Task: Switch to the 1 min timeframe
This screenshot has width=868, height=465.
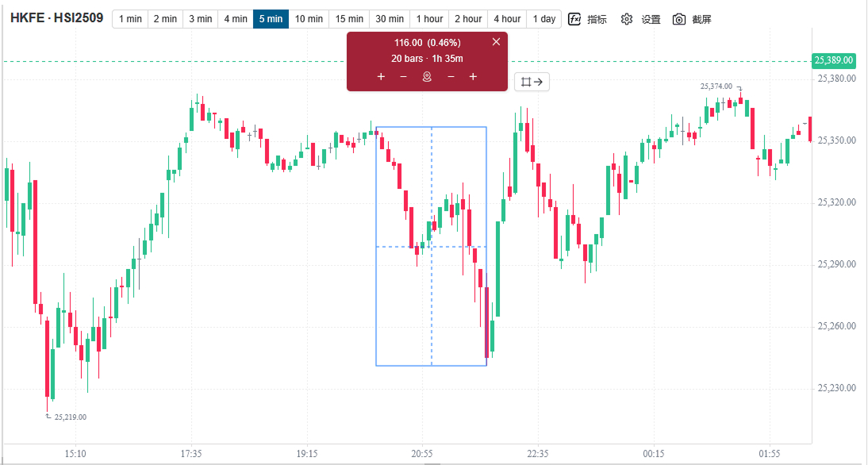Action: [x=130, y=19]
